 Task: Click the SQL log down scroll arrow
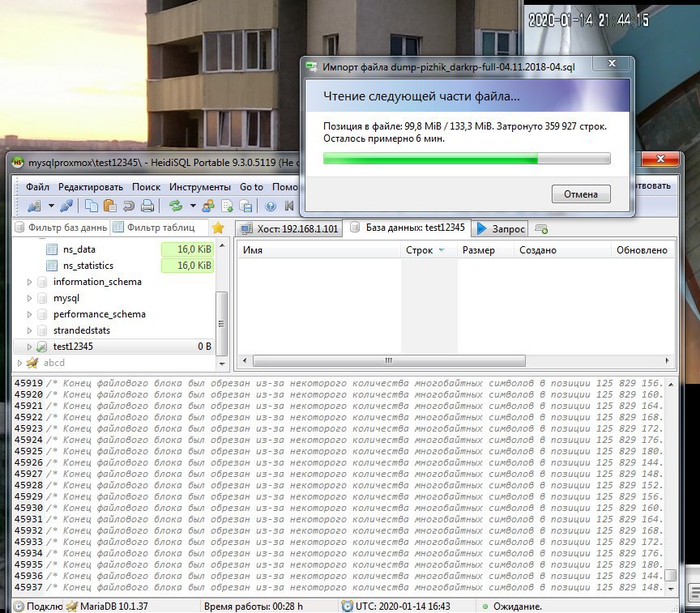tap(671, 589)
